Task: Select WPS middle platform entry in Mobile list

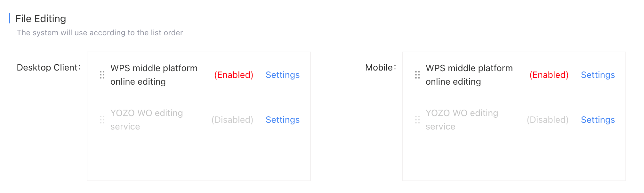Action: (469, 75)
